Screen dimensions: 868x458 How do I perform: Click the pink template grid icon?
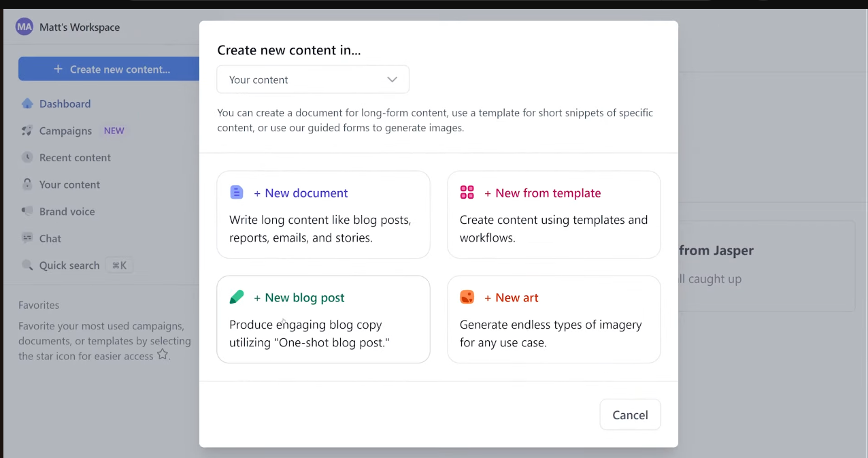tap(467, 193)
